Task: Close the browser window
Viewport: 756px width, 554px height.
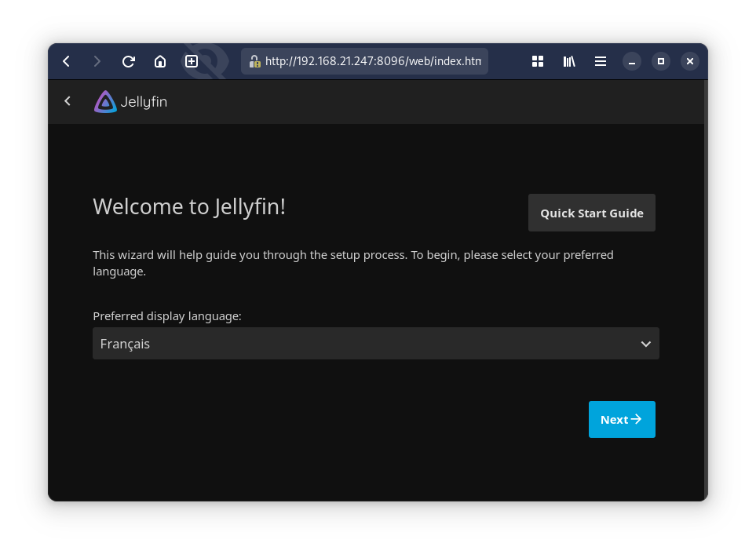Action: click(x=690, y=61)
